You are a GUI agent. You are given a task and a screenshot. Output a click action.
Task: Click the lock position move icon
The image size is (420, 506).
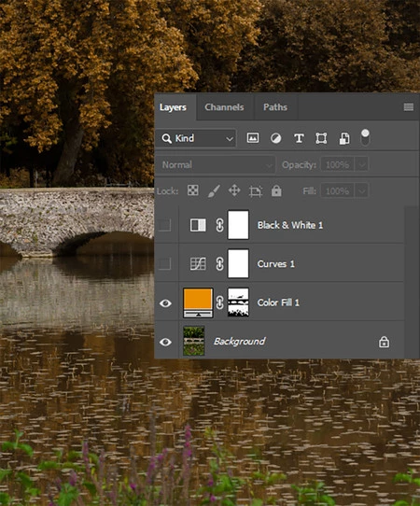pyautogui.click(x=234, y=190)
